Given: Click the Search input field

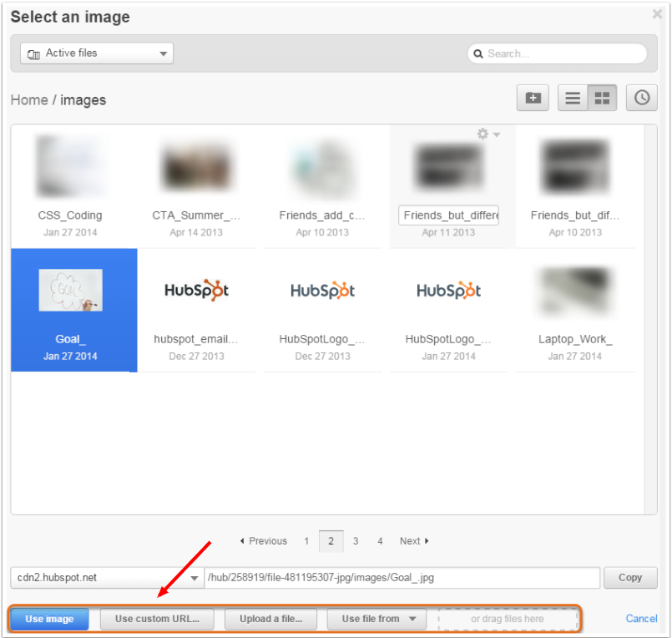Looking at the screenshot, I should click(557, 53).
